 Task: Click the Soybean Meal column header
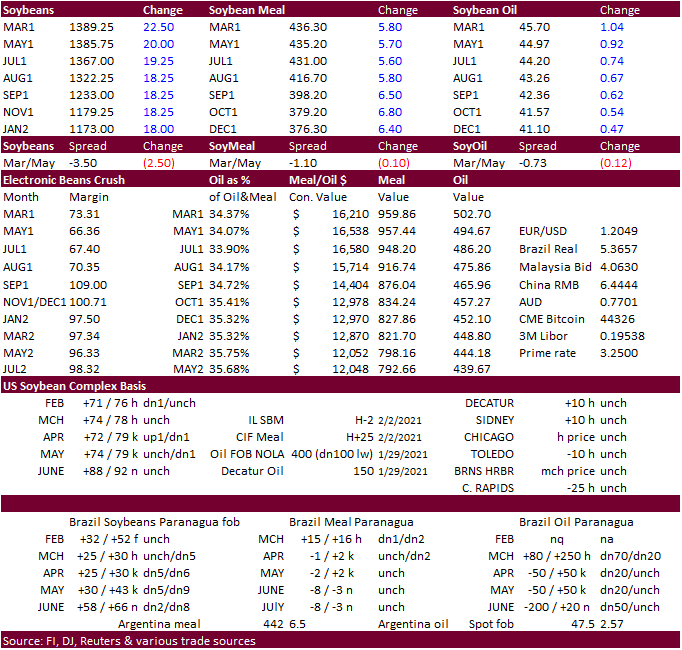[x=249, y=10]
